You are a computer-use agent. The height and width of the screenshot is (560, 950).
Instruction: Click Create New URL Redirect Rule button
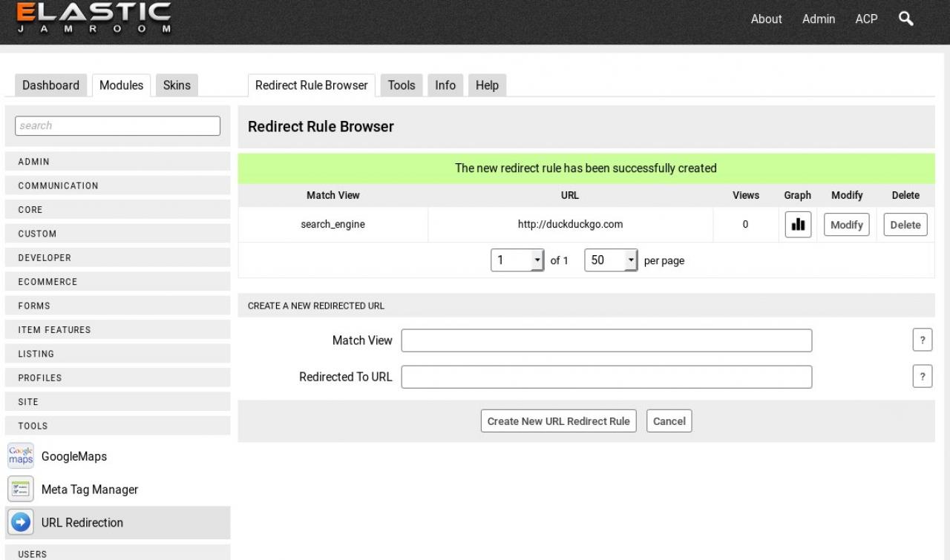[x=558, y=421]
